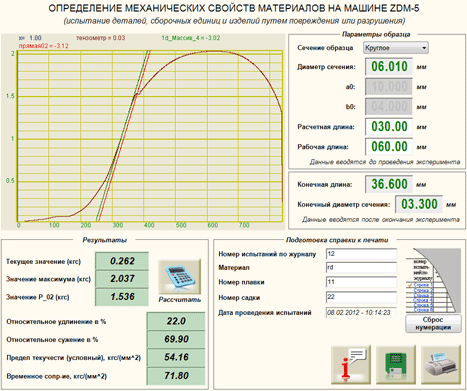This screenshot has width=467, height=391.
Task: Open the Сечение образца dropdown showing Круглое
Action: tap(396, 48)
